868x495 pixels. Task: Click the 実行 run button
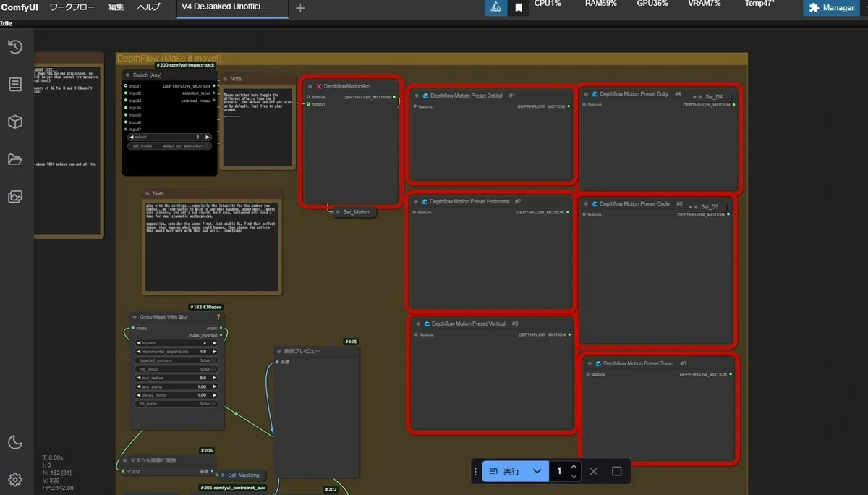point(505,471)
